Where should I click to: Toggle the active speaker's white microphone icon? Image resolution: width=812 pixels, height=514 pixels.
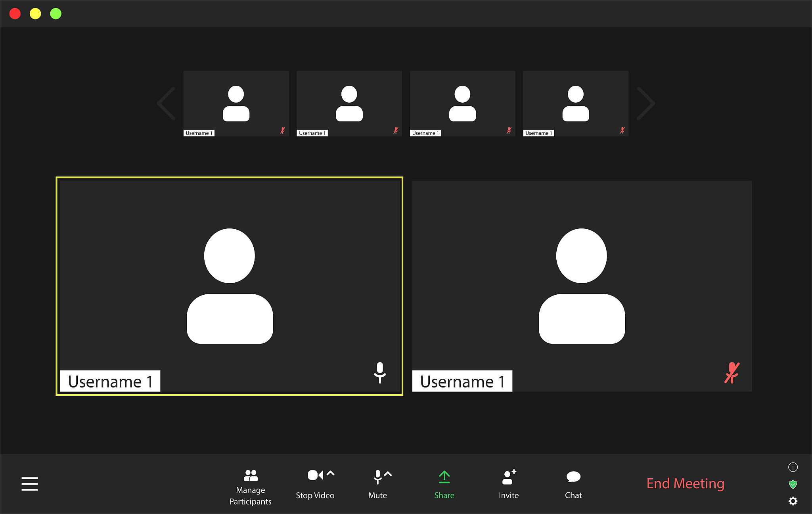coord(380,372)
